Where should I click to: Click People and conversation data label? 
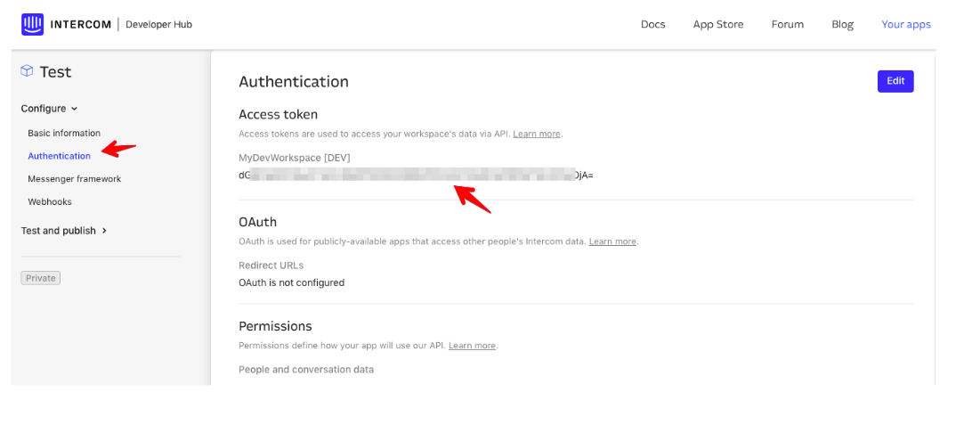[x=306, y=369]
